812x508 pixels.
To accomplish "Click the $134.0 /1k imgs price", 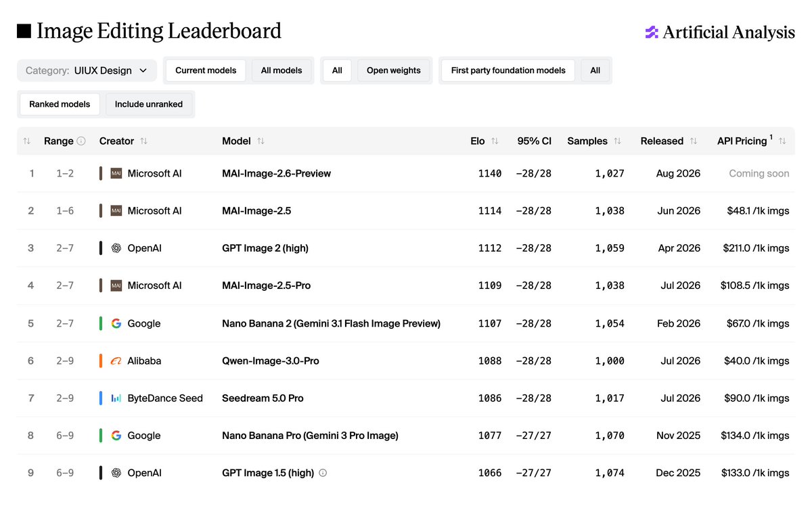I will point(757,436).
